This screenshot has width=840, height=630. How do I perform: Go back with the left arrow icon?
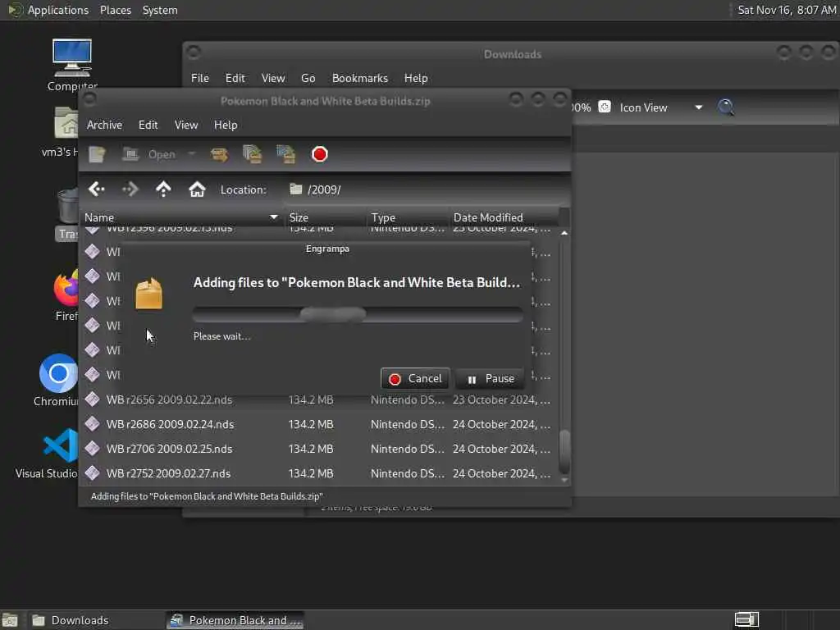tap(97, 189)
